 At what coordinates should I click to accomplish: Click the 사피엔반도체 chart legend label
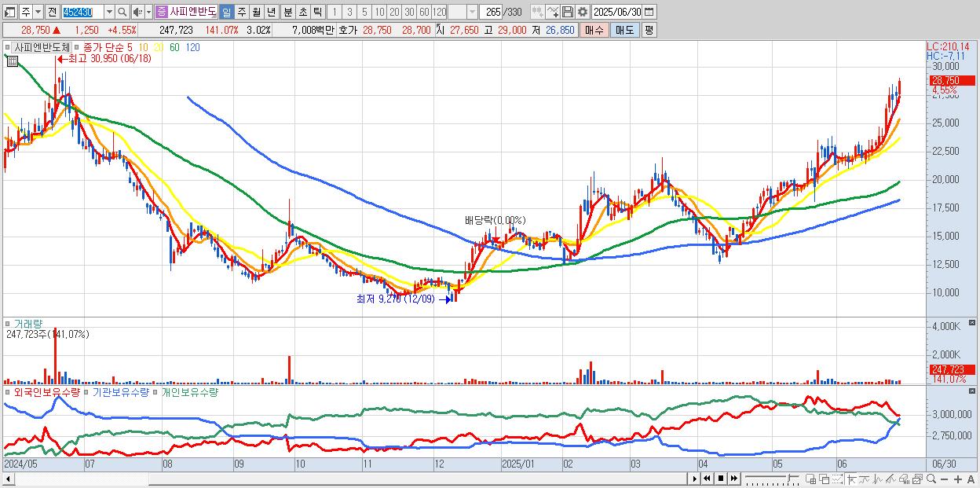pyautogui.click(x=42, y=47)
